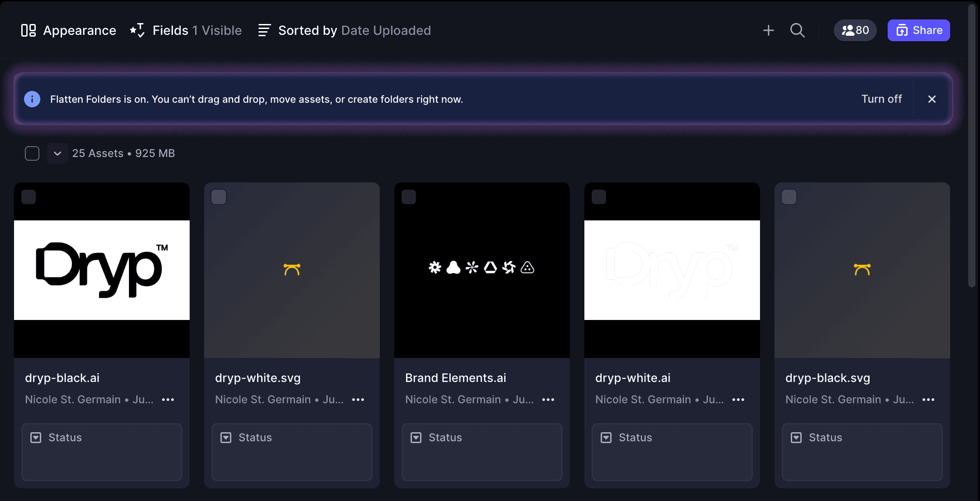Select the dryp-black.ai card checkbox
Viewport: 980px width, 501px height.
(29, 197)
